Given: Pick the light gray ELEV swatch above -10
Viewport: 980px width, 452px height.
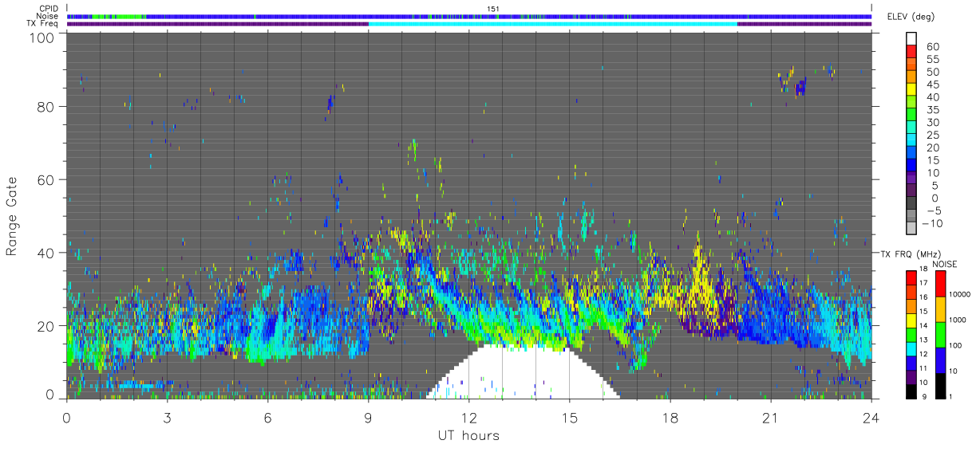Looking at the screenshot, I should 911,217.
